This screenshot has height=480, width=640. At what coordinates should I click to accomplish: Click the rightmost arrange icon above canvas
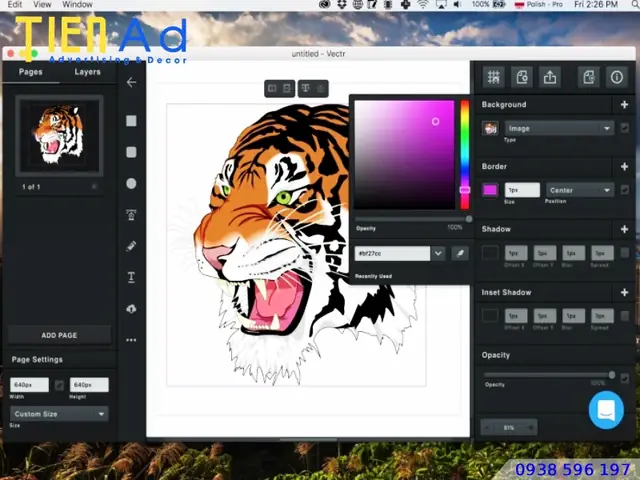click(321, 88)
